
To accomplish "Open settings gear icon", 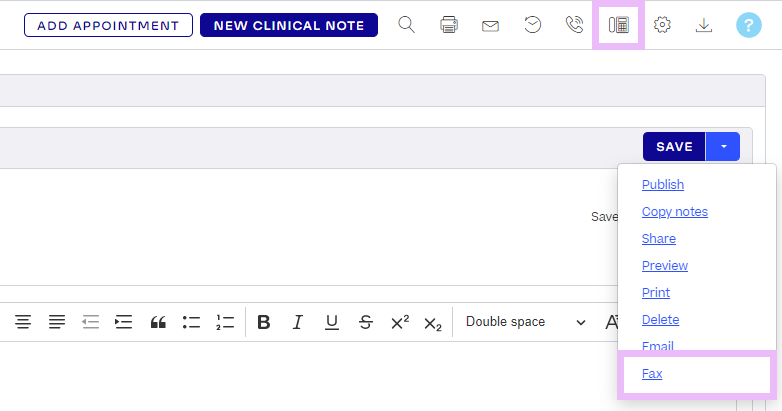I will click(662, 25).
